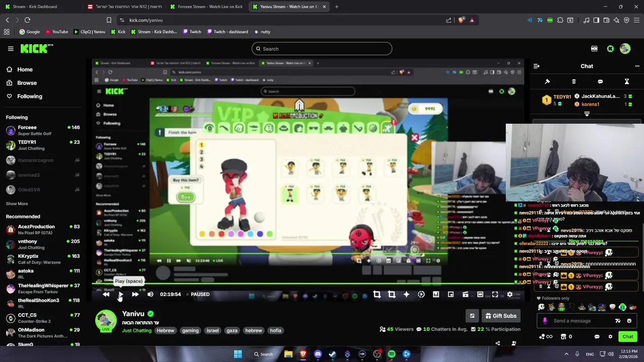This screenshot has height=362, width=644.
Task: Open a new browser tab
Action: click(x=337, y=7)
